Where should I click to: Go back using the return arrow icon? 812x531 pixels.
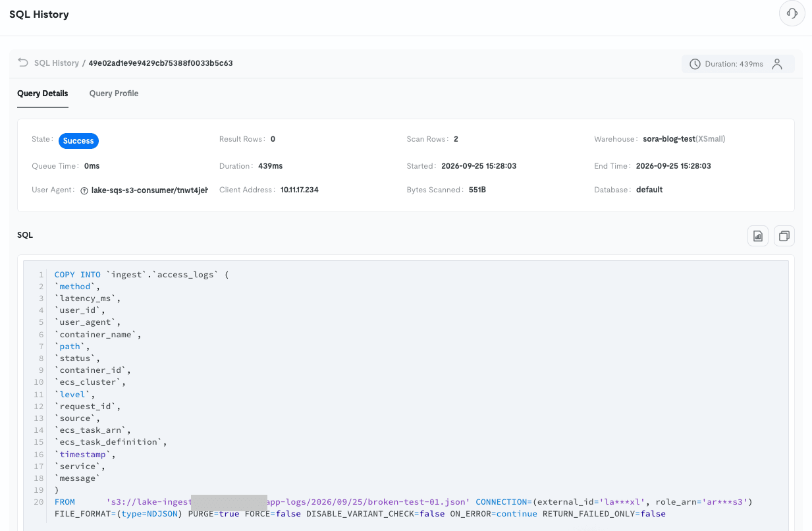(23, 63)
